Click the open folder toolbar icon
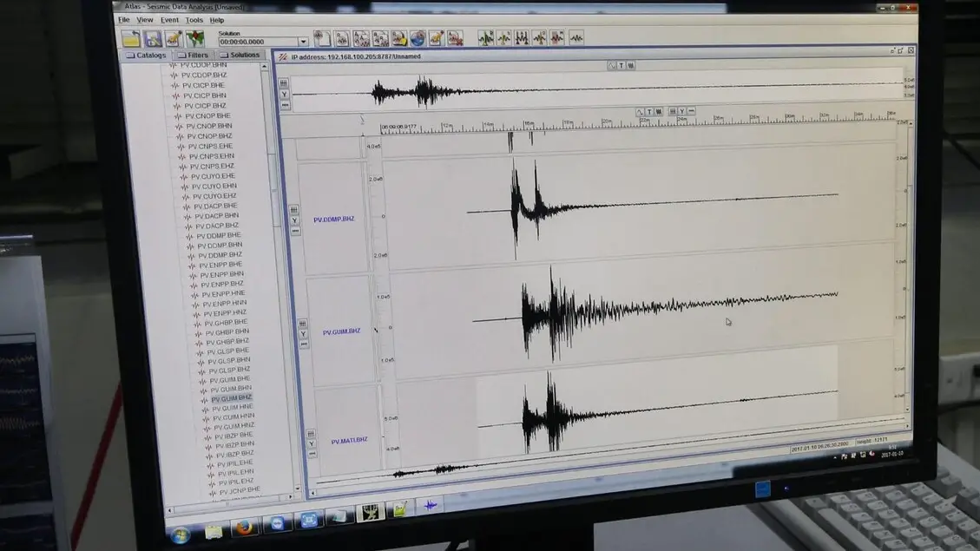 coord(131,39)
